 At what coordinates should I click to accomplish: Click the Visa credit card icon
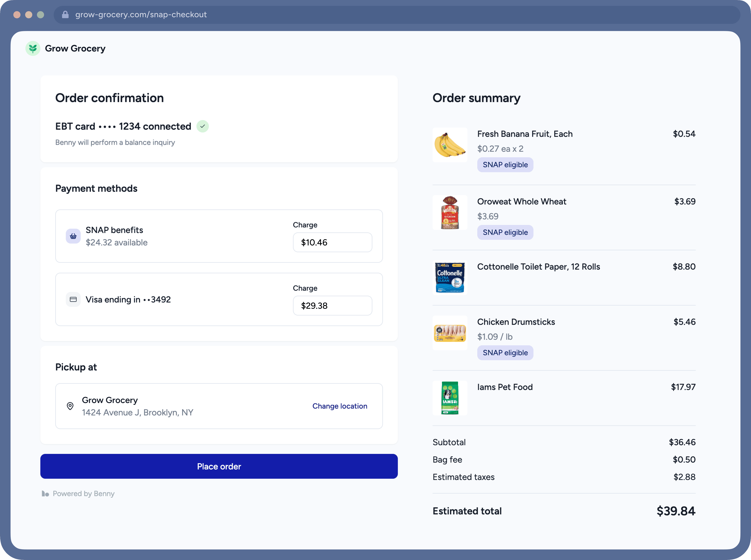73,299
